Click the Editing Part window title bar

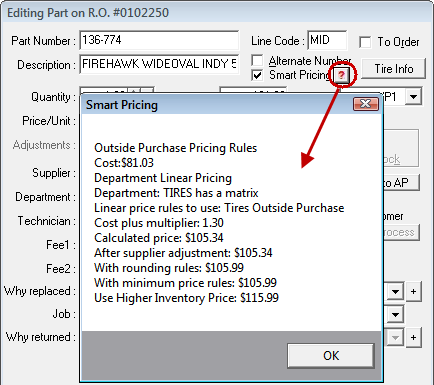217,13
